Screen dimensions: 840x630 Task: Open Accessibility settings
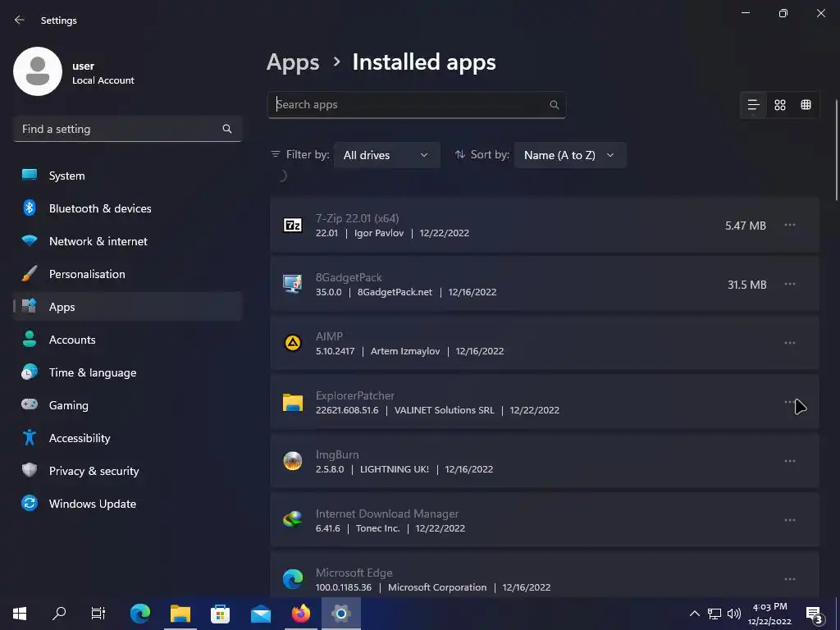pos(127,438)
